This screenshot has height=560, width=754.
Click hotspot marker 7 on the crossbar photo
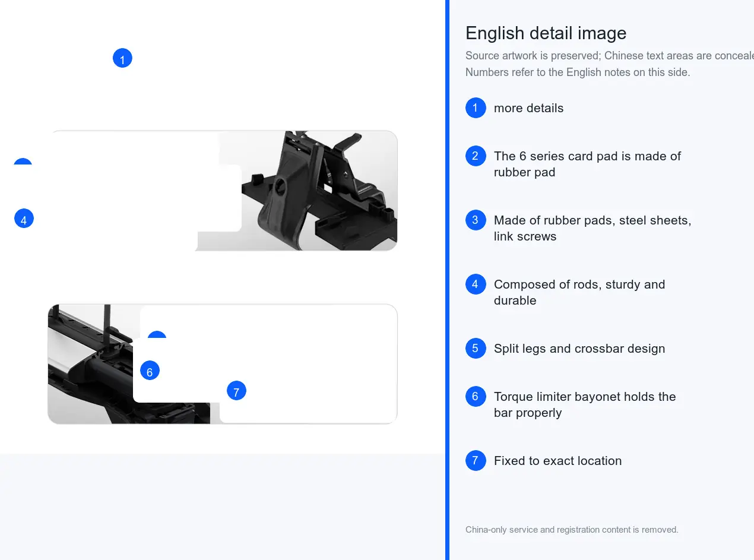(x=236, y=391)
